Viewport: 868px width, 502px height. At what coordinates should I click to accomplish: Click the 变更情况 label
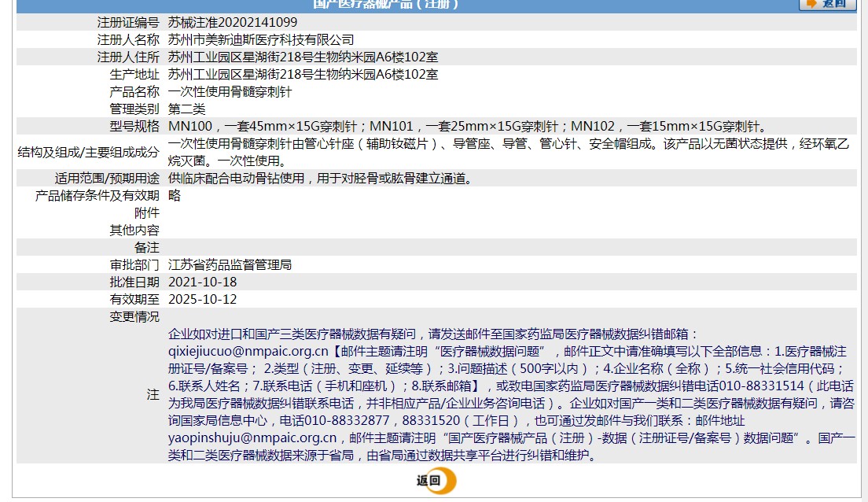(134, 317)
